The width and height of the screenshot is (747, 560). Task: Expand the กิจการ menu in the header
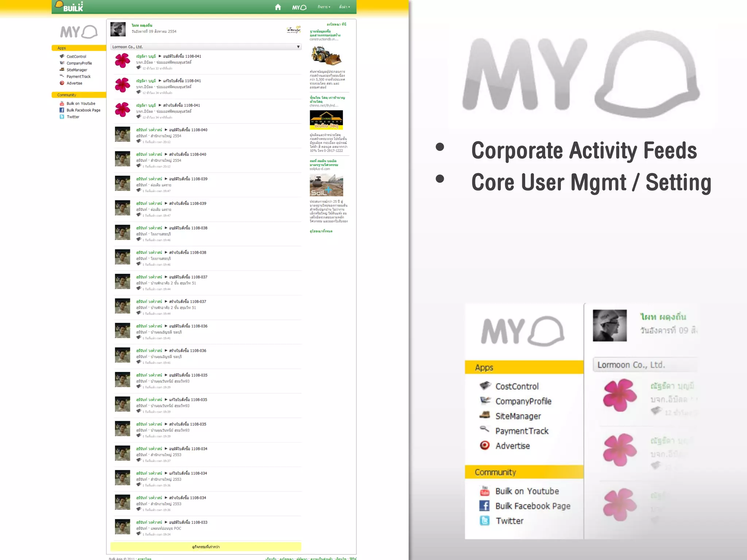point(324,7)
